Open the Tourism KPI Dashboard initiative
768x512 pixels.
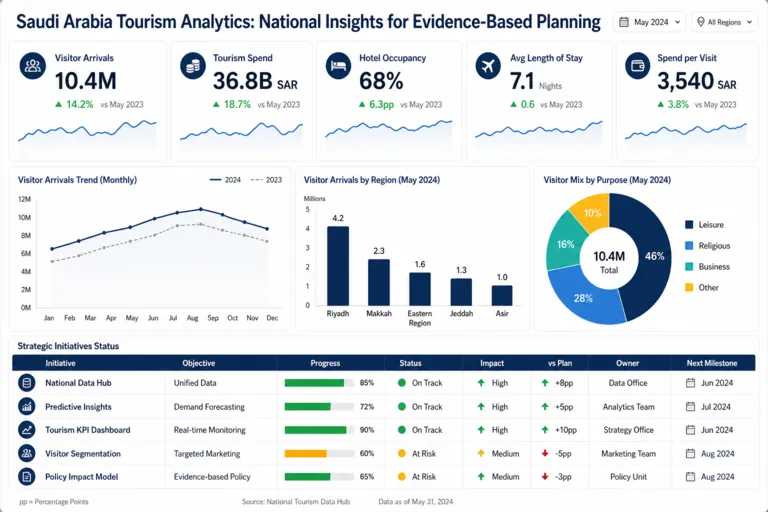pos(88,430)
